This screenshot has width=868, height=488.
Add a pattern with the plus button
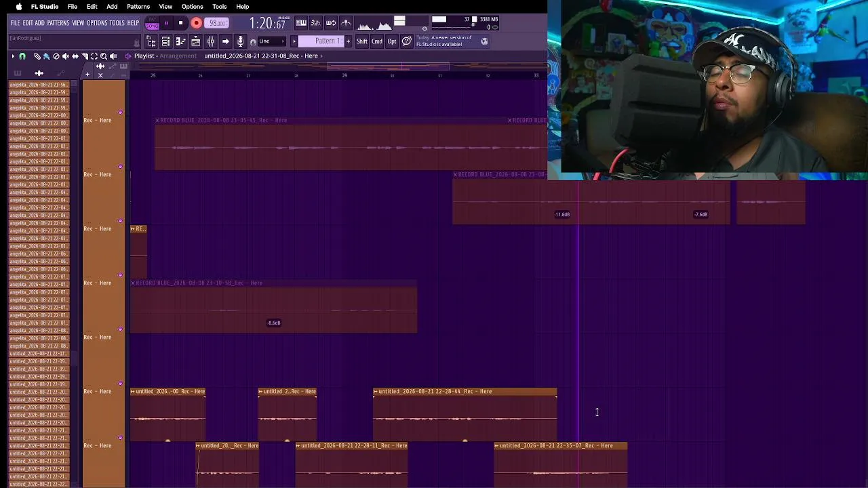[x=349, y=41]
